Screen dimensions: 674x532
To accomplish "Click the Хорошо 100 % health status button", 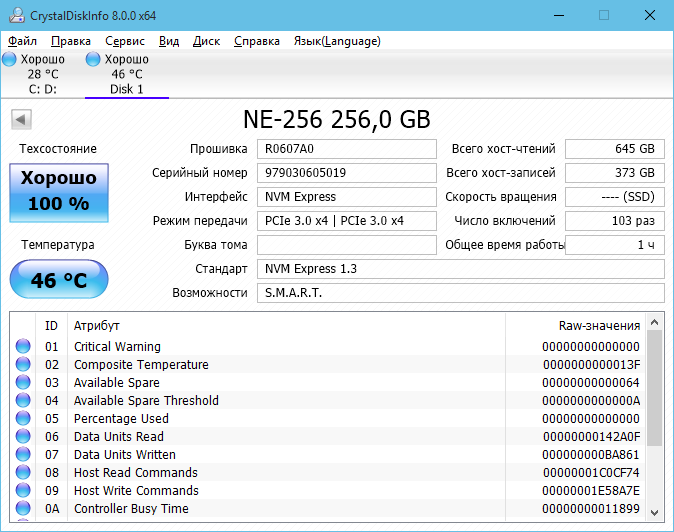I will click(59, 193).
